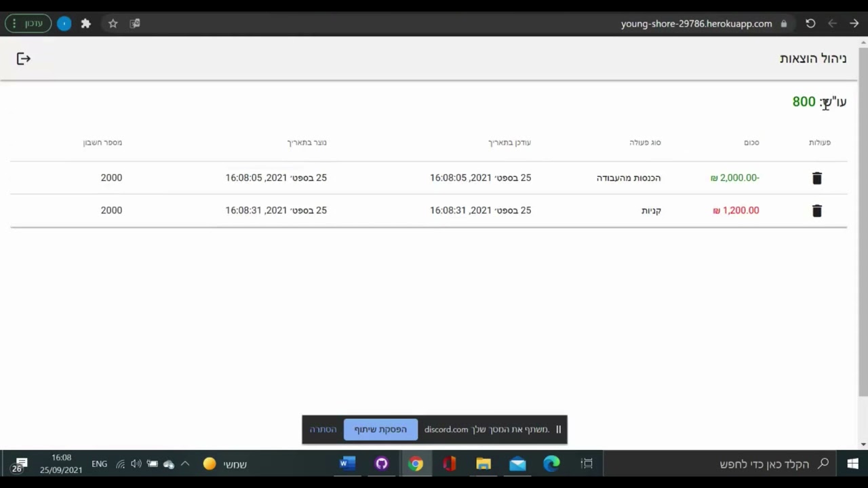Go forward with the right-pointing arrow
868x488 pixels.
[x=854, y=24]
